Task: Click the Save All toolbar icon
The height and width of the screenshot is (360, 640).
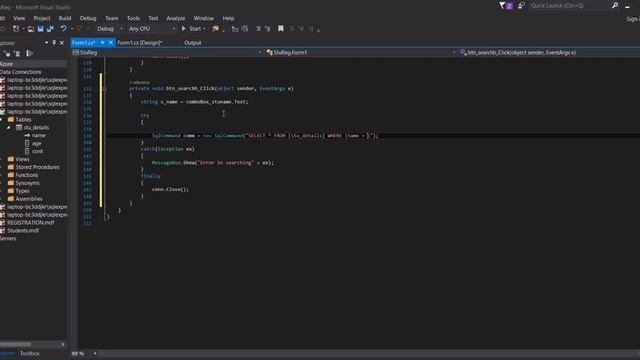Action: click(50, 29)
